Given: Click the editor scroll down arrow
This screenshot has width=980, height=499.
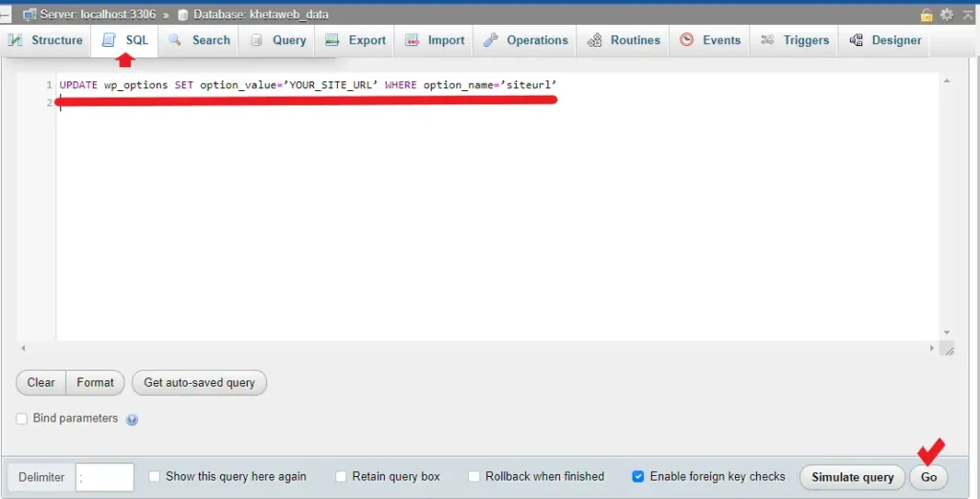Looking at the screenshot, I should 947,332.
